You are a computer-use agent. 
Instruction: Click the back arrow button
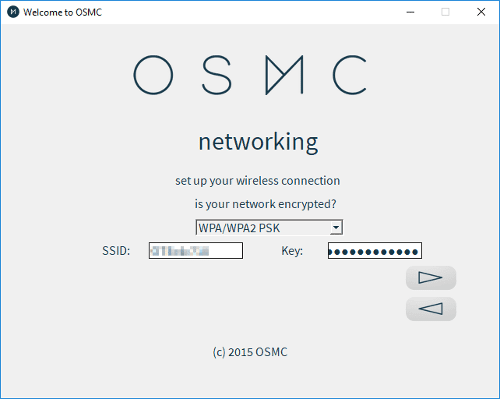tap(431, 309)
